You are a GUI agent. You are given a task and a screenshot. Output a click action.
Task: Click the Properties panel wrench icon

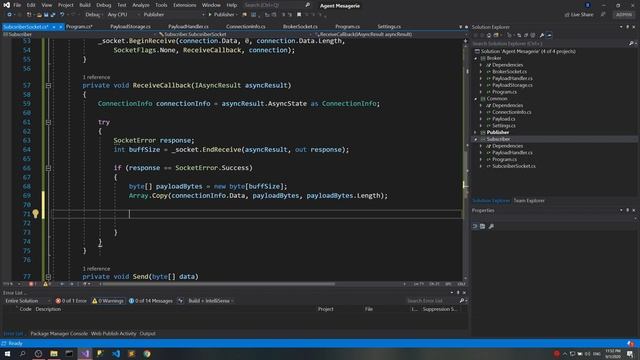[491, 227]
